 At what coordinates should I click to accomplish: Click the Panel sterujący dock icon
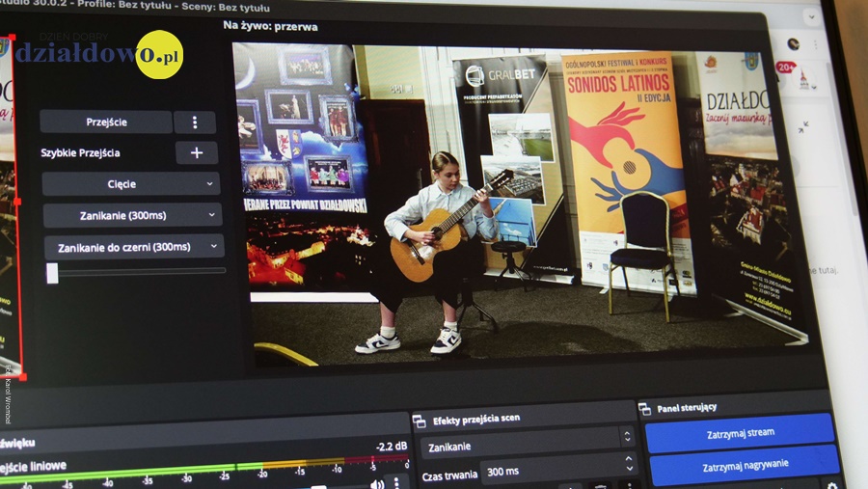click(x=645, y=409)
